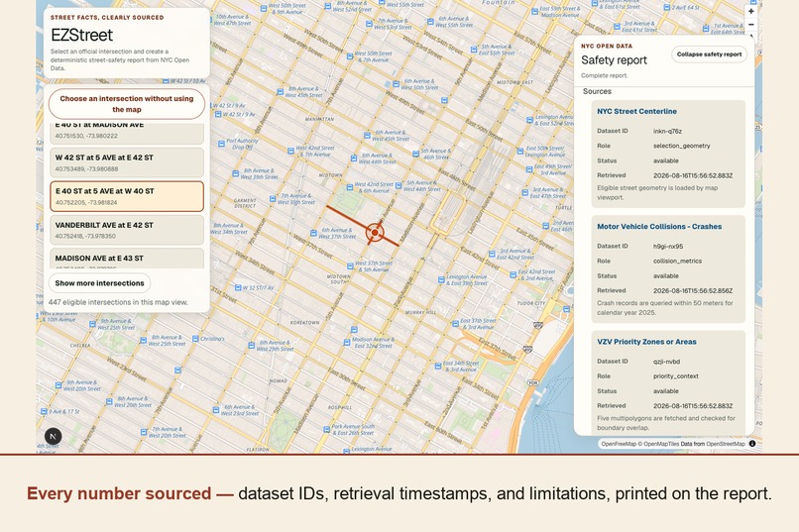Open the Next.js dev tools N badge
This screenshot has width=799, height=532.
(53, 436)
